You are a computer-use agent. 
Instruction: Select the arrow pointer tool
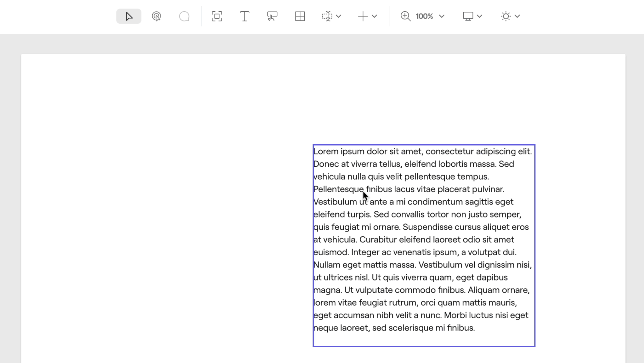pyautogui.click(x=129, y=16)
